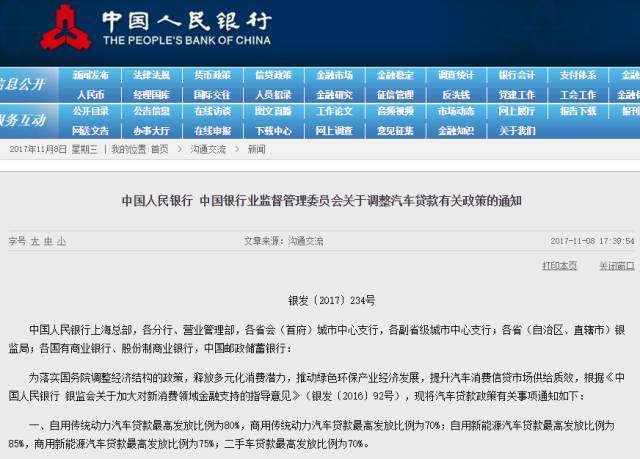
Task: Click the date 2017年11月8日 星期三
Action: pos(53,149)
